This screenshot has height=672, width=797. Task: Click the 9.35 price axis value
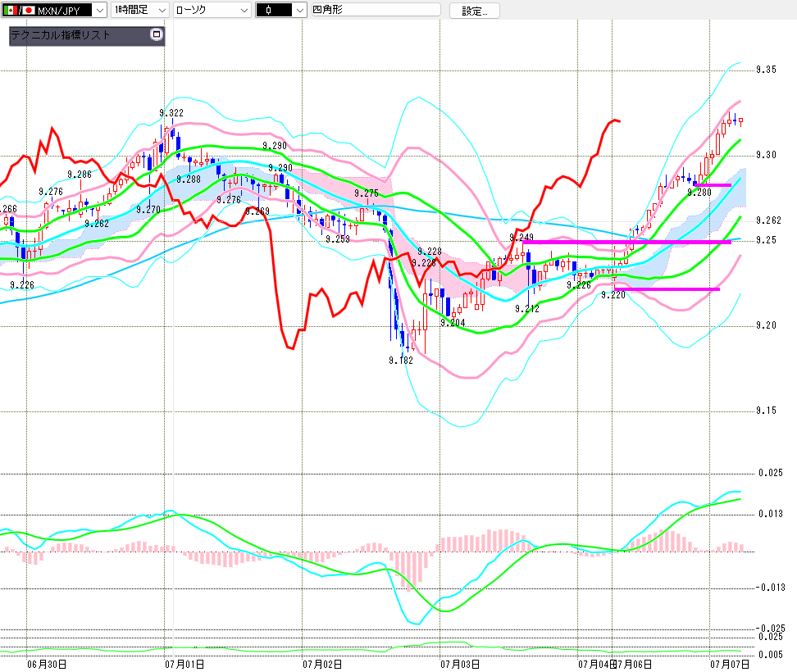coord(766,70)
